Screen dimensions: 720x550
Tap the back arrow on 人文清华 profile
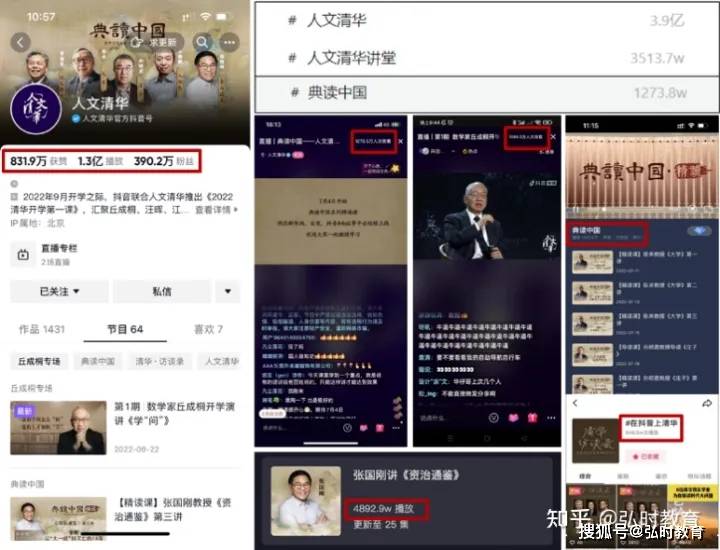20,43
